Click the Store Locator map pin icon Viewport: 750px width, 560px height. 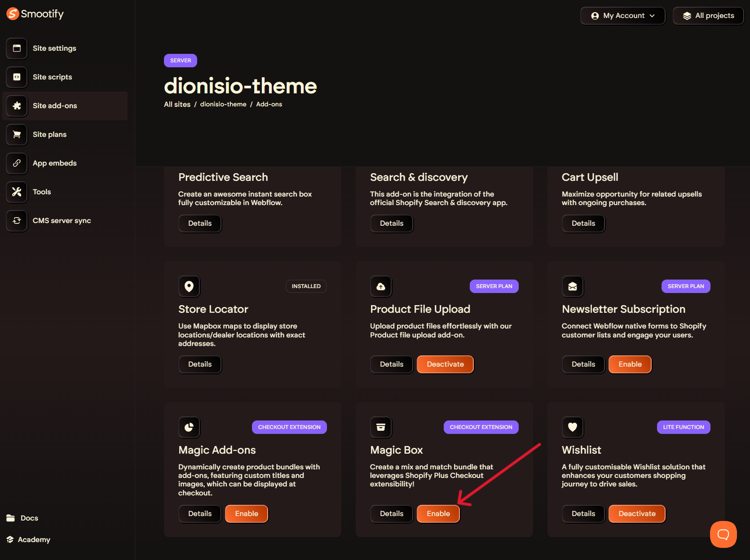(189, 286)
